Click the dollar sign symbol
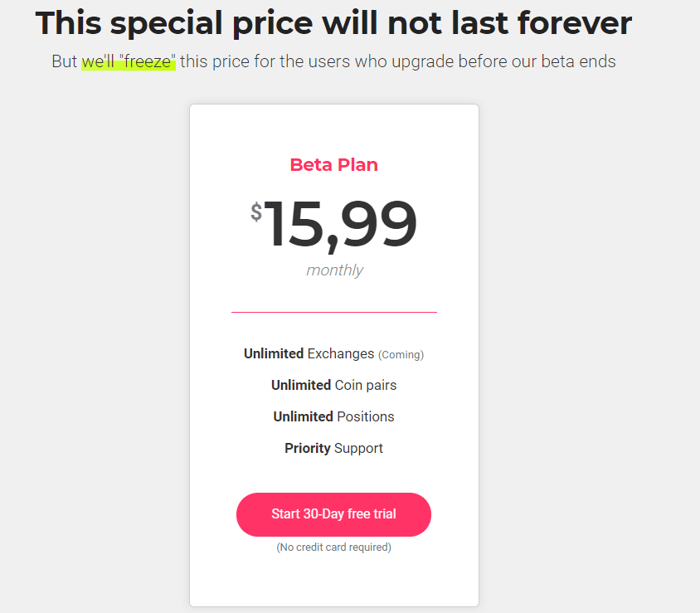This screenshot has height=613, width=700. (x=255, y=212)
